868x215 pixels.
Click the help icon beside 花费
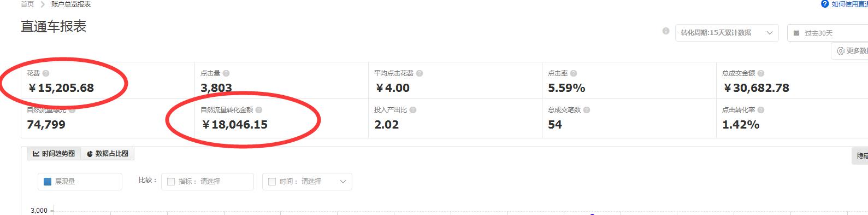(x=46, y=73)
